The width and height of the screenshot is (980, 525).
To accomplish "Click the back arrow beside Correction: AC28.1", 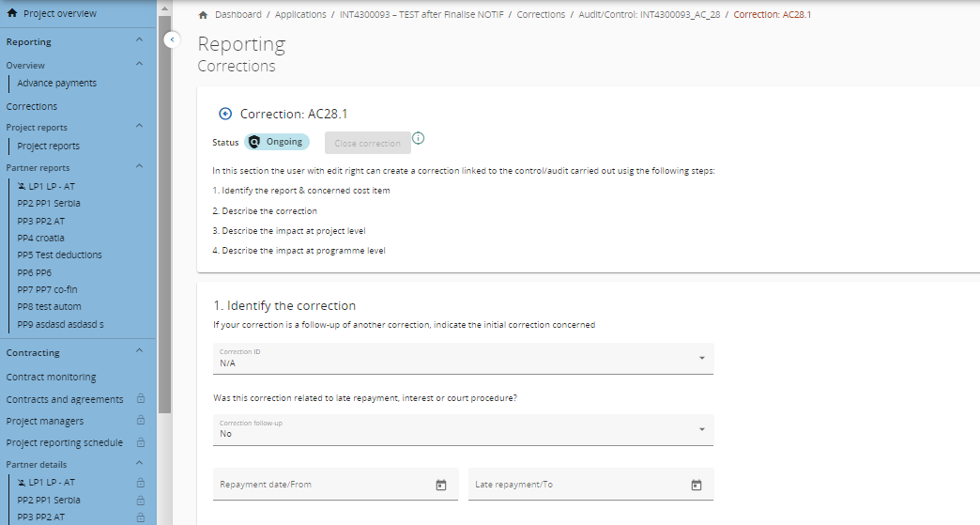I will 224,114.
